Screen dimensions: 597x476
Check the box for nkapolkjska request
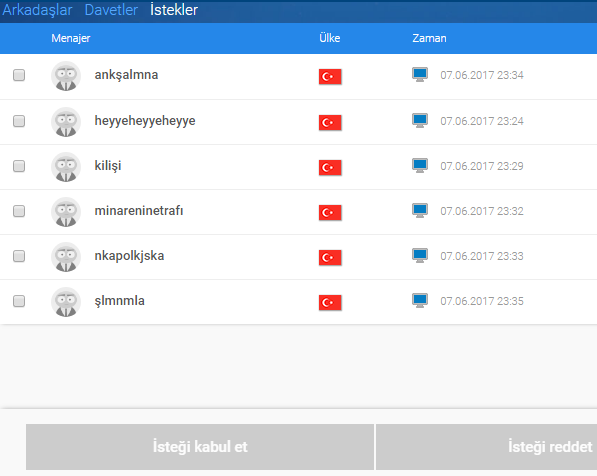point(19,256)
